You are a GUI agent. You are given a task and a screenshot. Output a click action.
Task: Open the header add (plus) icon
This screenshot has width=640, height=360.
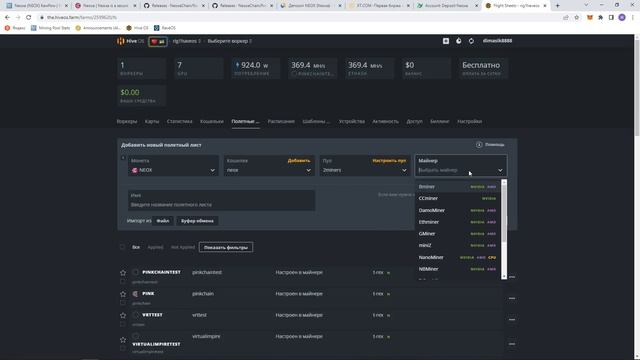click(446, 41)
